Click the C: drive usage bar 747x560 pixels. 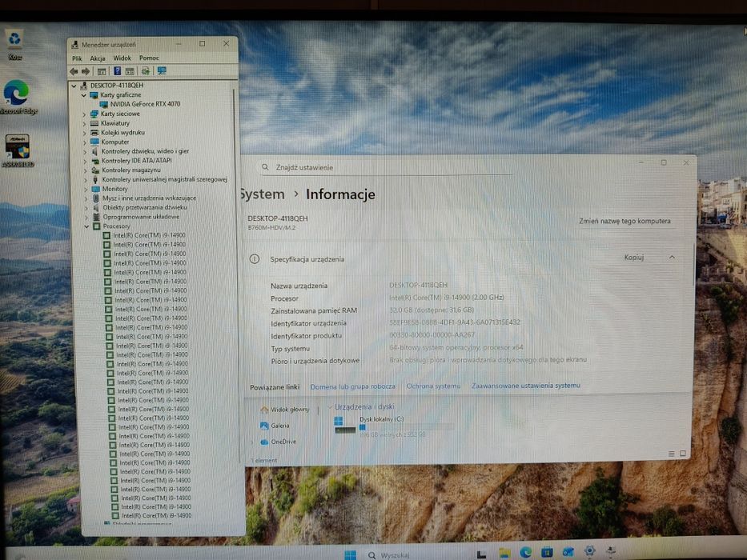click(x=406, y=428)
